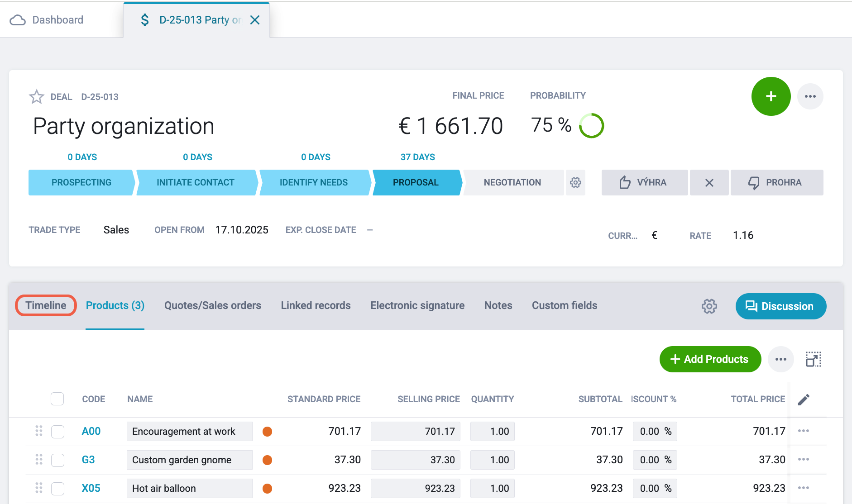Click drag handle for A00 row
This screenshot has width=852, height=504.
pyautogui.click(x=39, y=431)
